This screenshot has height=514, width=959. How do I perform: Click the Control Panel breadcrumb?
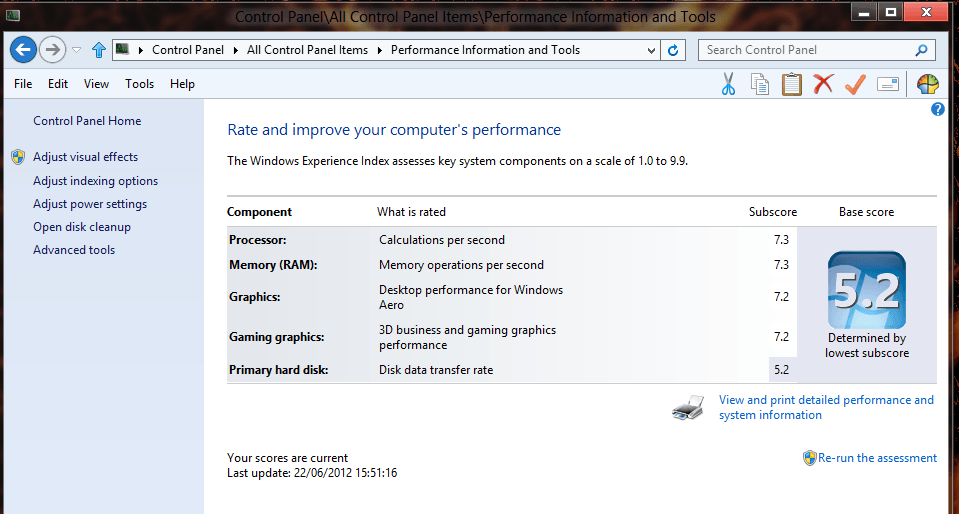[188, 50]
